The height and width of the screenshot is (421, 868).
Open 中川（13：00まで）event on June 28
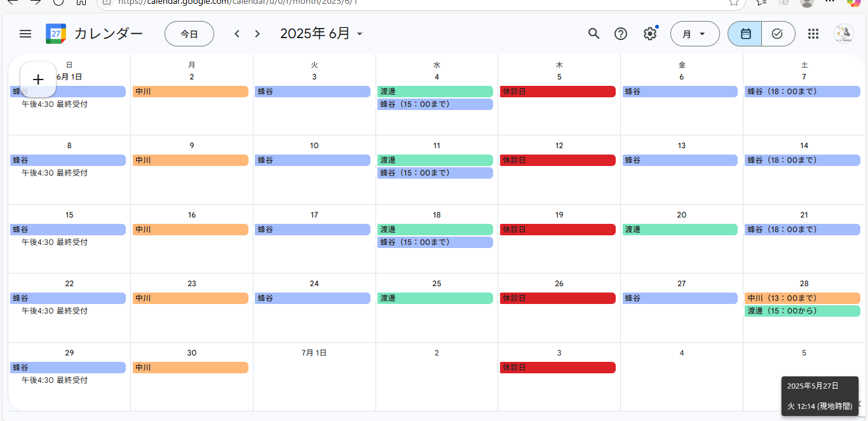[803, 298]
